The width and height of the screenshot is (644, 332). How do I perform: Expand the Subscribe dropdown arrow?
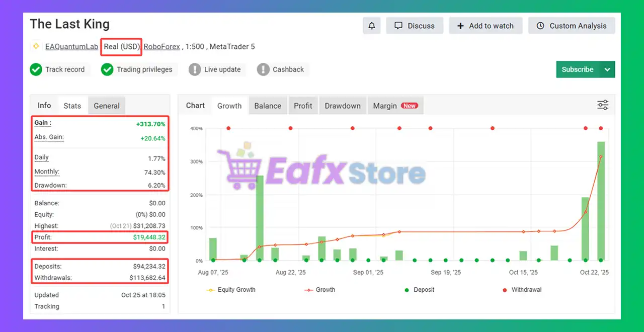[x=607, y=69]
